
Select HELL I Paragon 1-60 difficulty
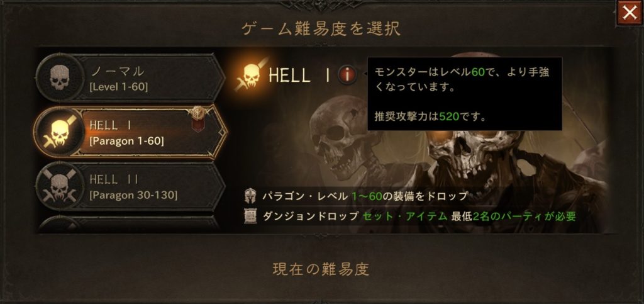tap(131, 132)
